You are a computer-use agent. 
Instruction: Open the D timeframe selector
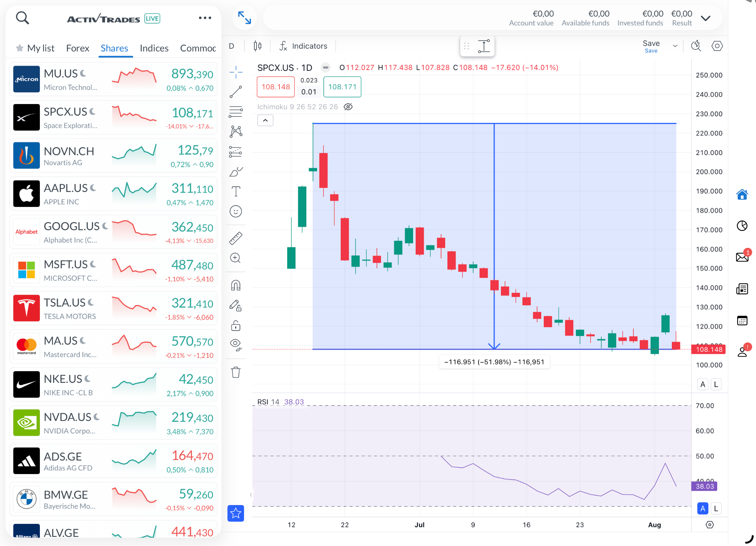point(231,46)
